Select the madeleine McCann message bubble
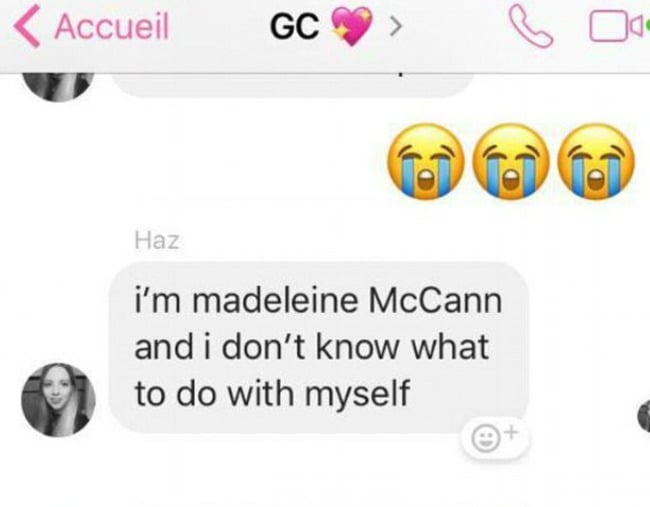Viewport: 650px width, 507px height. coord(318,347)
